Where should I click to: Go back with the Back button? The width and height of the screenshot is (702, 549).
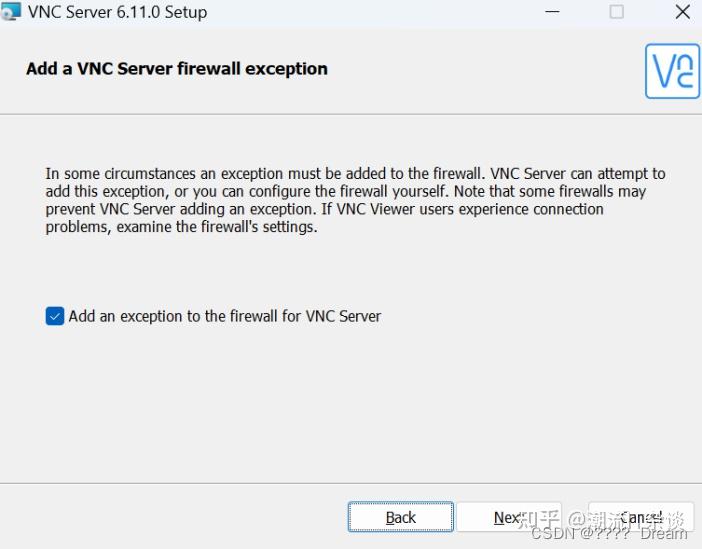pos(401,517)
